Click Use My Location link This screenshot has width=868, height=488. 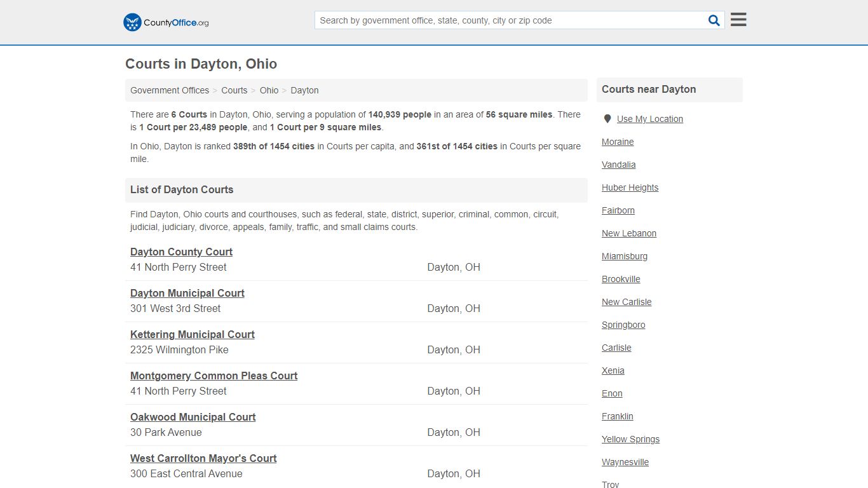click(x=650, y=119)
